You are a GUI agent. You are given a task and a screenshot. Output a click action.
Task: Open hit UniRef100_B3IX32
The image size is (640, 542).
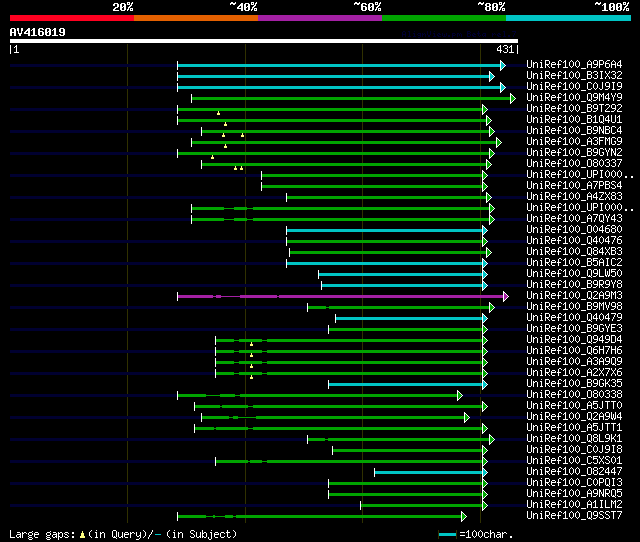pyautogui.click(x=574, y=75)
